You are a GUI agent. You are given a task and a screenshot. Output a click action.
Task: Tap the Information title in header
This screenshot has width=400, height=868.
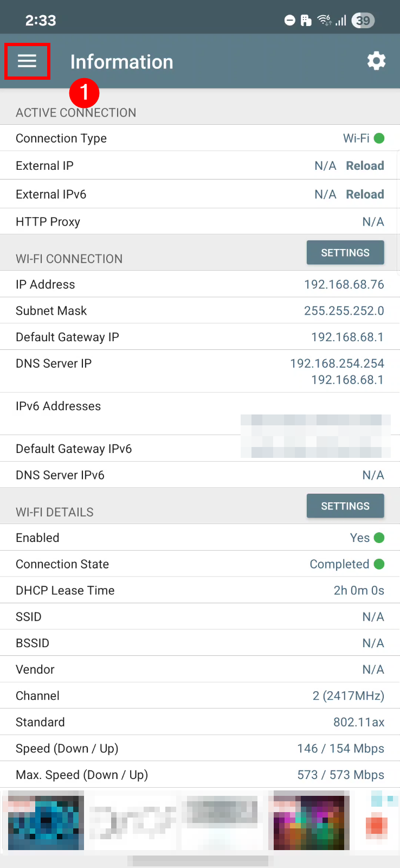121,62
